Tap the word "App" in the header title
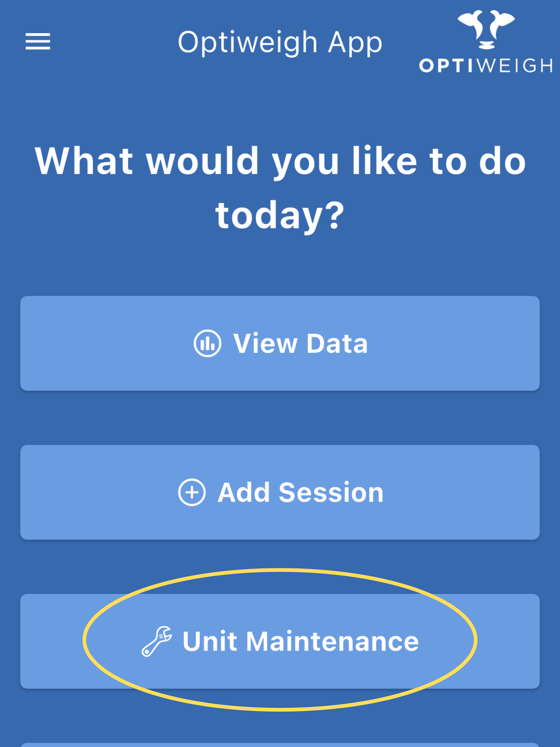The width and height of the screenshot is (560, 747). click(x=355, y=43)
